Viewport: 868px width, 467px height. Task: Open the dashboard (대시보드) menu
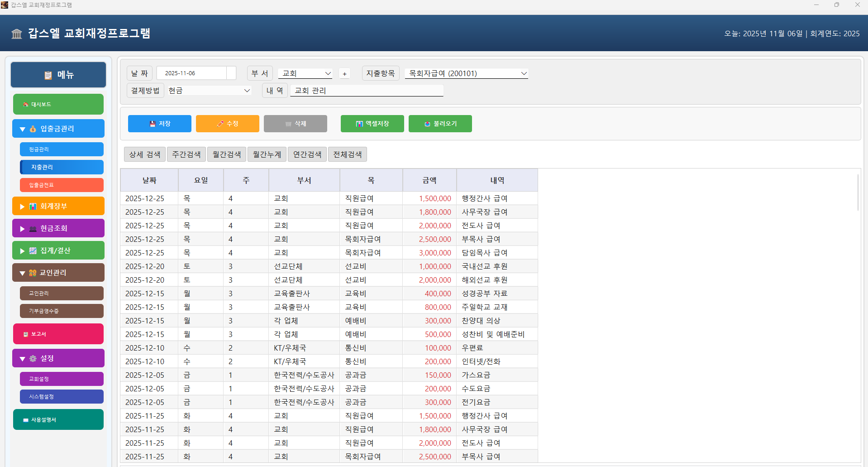(x=58, y=104)
